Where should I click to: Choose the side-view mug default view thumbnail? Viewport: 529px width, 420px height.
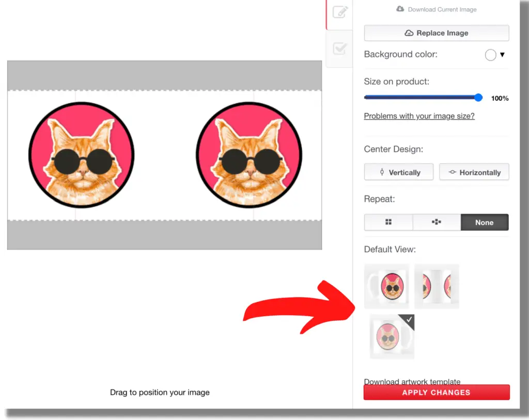pos(437,286)
